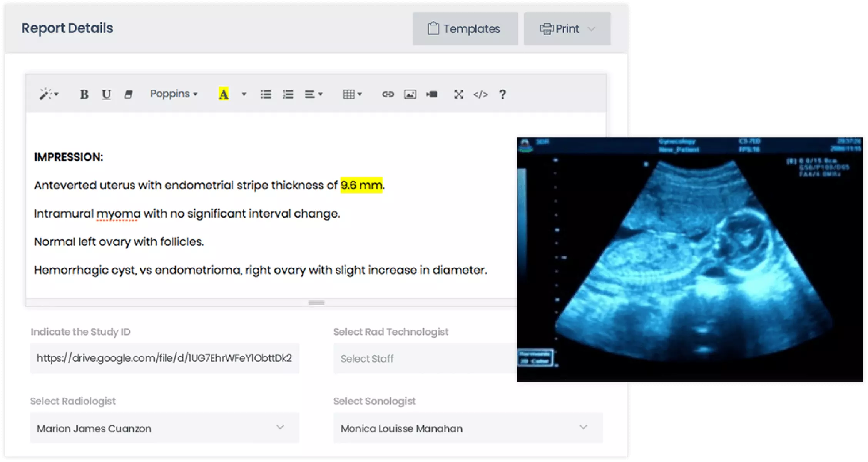Insert an unordered bullet list
This screenshot has height=462, width=868.
click(266, 94)
